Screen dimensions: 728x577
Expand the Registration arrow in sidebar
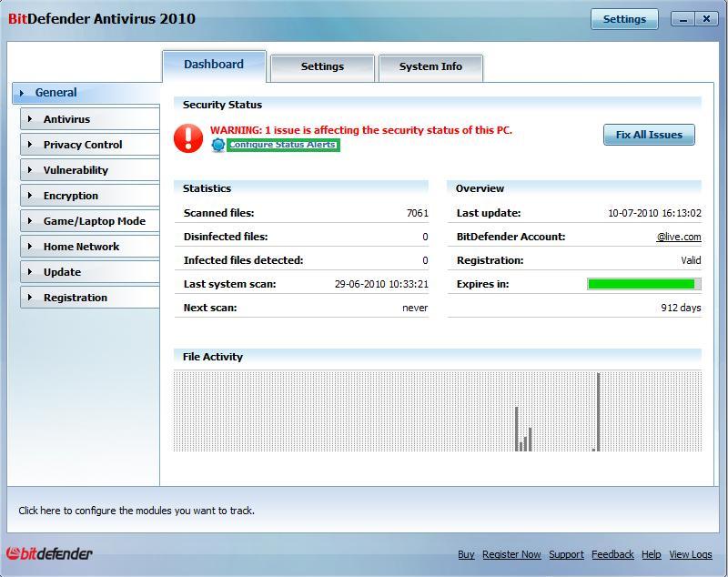tap(30, 297)
